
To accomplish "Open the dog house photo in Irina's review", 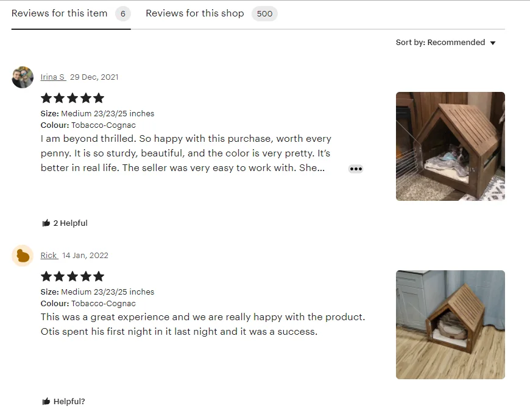I will pyautogui.click(x=450, y=146).
